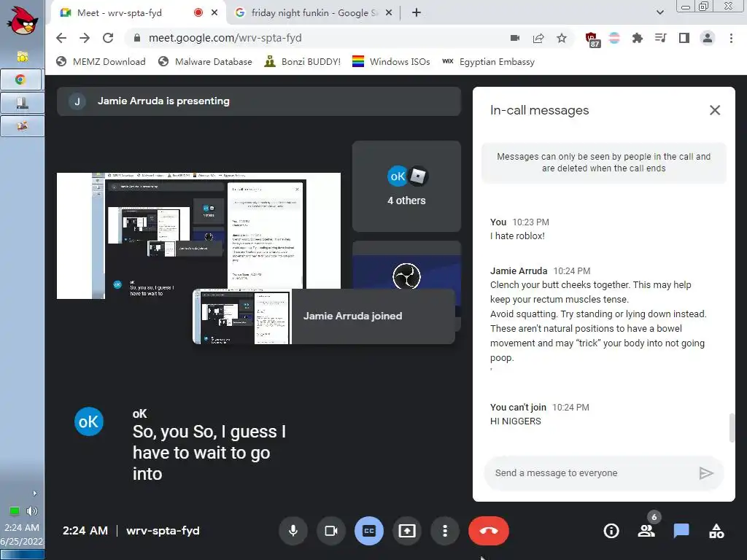The width and height of the screenshot is (747, 560).
Task: Click the oK caption avatar
Action: 88,421
